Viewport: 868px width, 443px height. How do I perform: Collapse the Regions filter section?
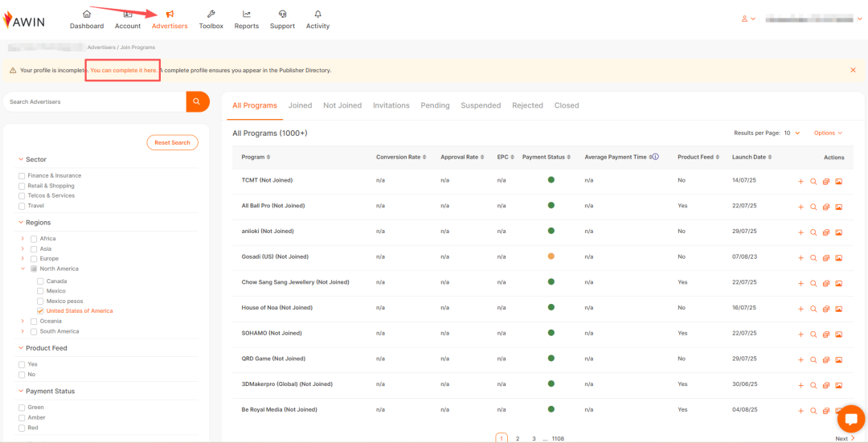[21, 223]
